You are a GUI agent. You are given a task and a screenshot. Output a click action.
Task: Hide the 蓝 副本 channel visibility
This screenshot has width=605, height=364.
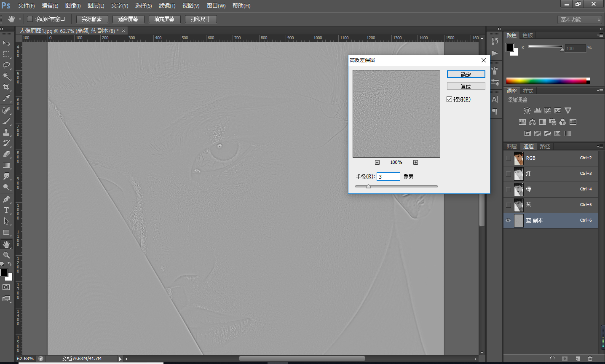(509, 220)
